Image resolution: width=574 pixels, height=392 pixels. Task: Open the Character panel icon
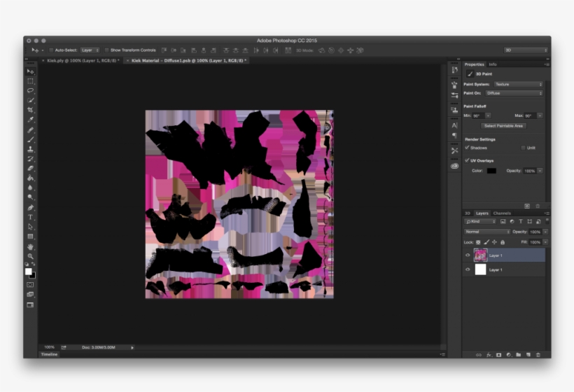tap(454, 125)
